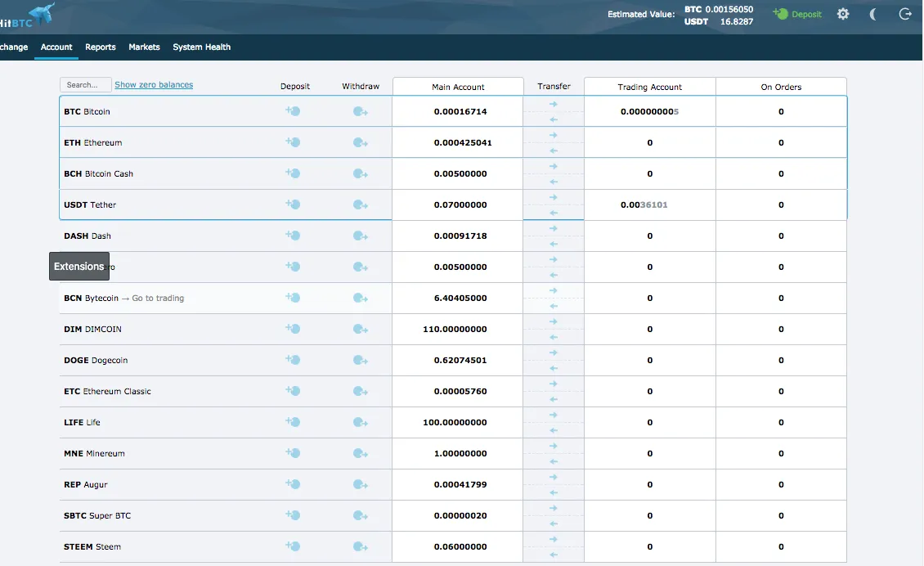Focus the Search currency field
The height and width of the screenshot is (566, 924).
pyautogui.click(x=85, y=85)
